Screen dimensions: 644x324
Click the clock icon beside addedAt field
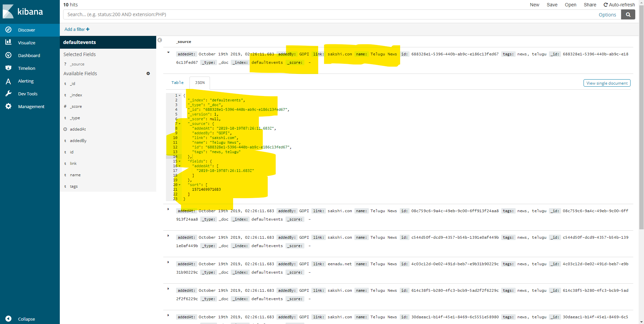coord(66,129)
